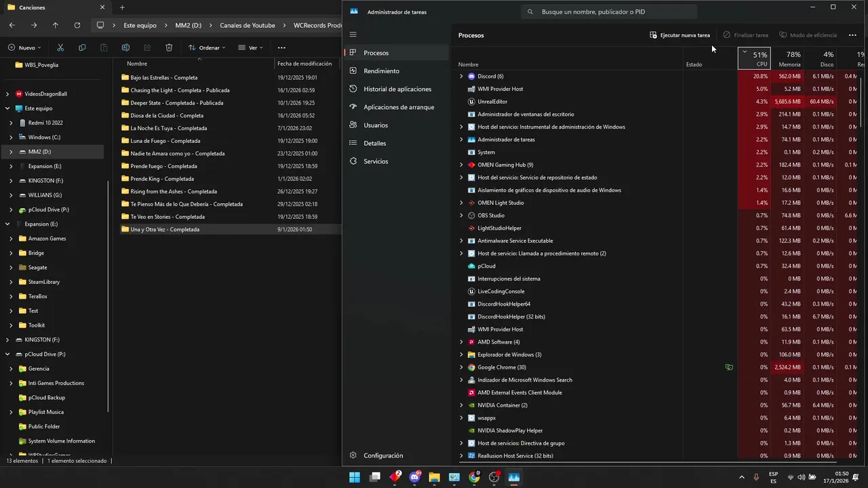Expand Antimalware Service Executable row
868x488 pixels.
coord(461,241)
